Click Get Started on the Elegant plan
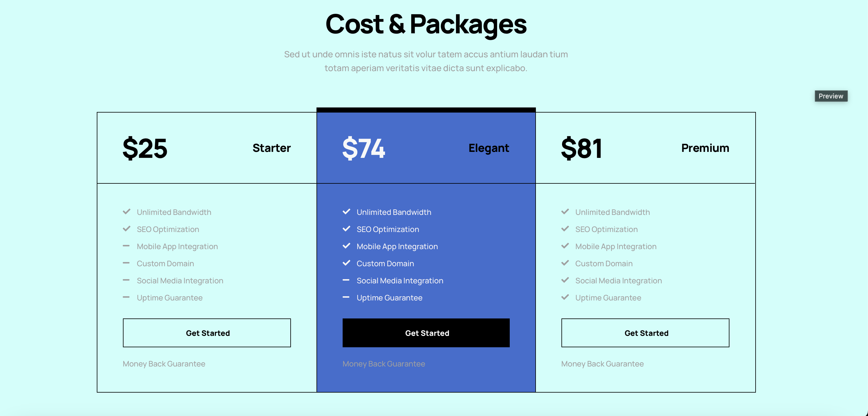Screen dimensions: 868x416 (x=426, y=333)
